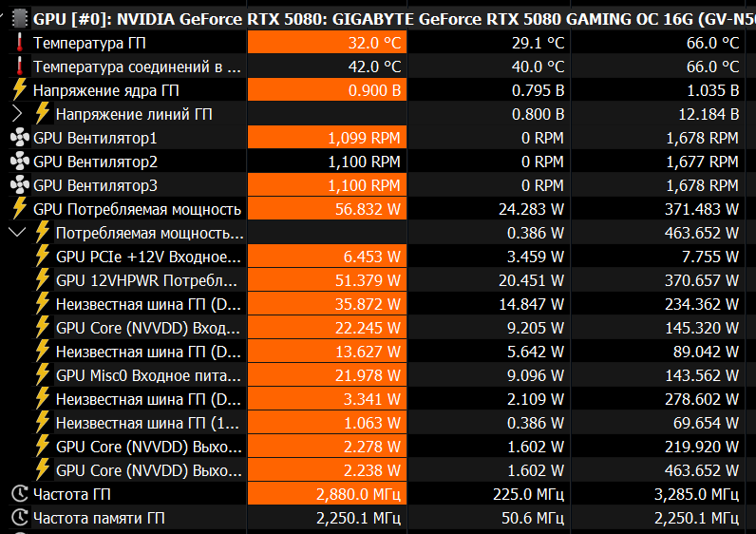Click lightning icon beside GPU 12VHPWR
The height and width of the screenshot is (534, 756).
point(43,279)
